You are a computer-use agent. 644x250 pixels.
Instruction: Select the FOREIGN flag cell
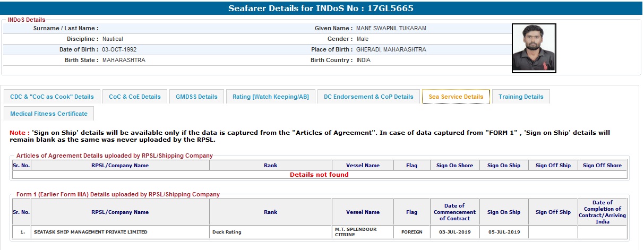411,232
